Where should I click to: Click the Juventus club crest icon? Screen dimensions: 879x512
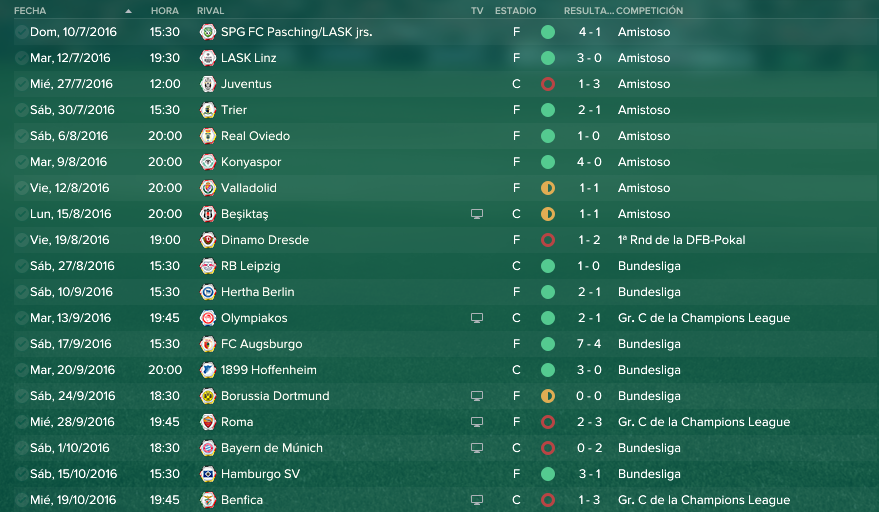pos(208,84)
